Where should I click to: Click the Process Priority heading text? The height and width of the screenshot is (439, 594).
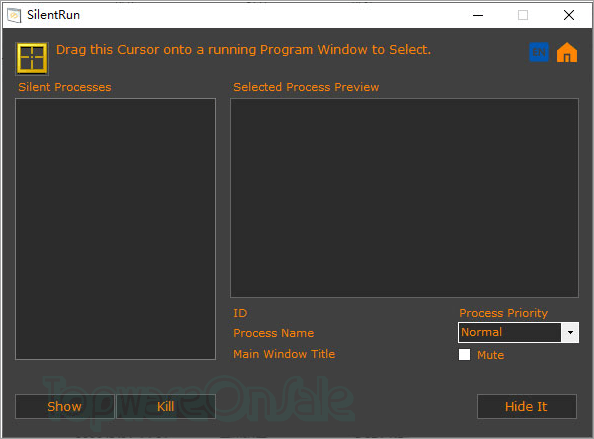click(x=503, y=313)
